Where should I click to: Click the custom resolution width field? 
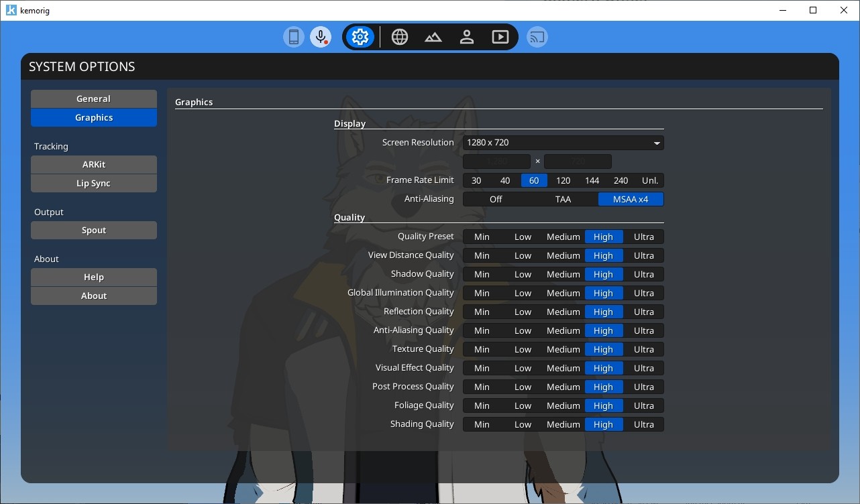tap(496, 161)
